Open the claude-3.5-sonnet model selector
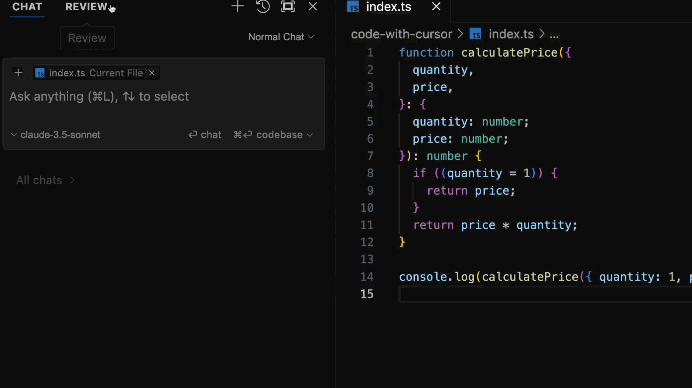 click(56, 135)
